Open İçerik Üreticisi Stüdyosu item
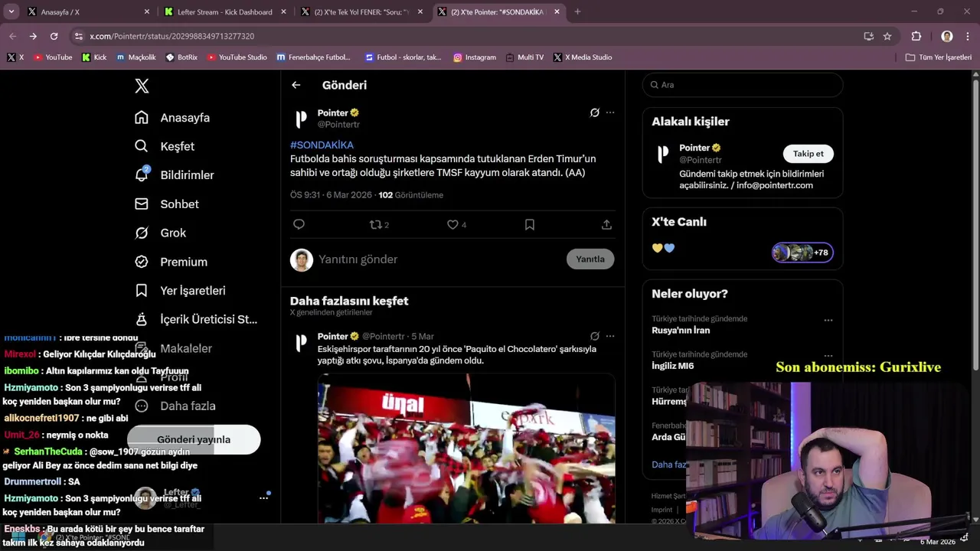The height and width of the screenshot is (551, 980). (196, 319)
